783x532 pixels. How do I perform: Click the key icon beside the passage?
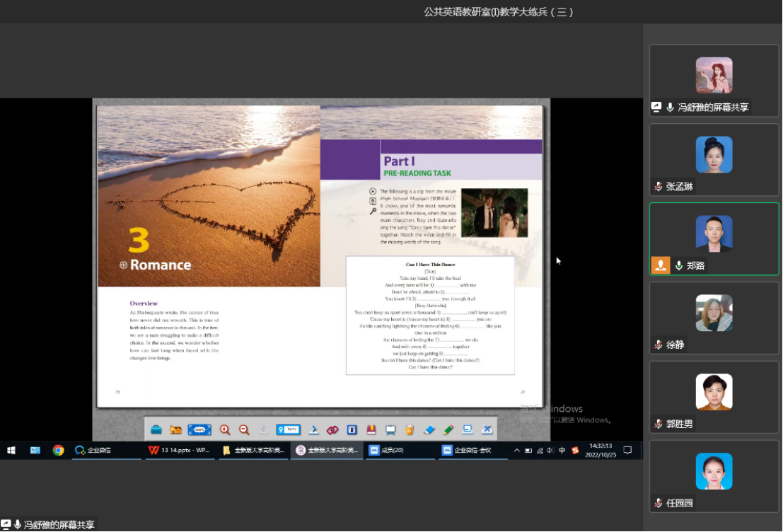tap(373, 211)
